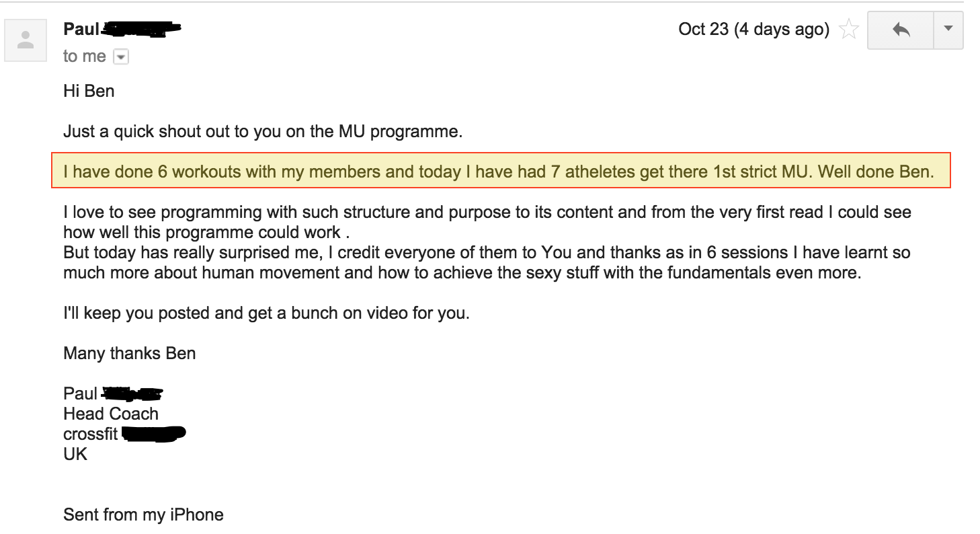Image resolution: width=980 pixels, height=534 pixels.
Task: Click the "Head Coach" signature line
Action: pos(111,414)
